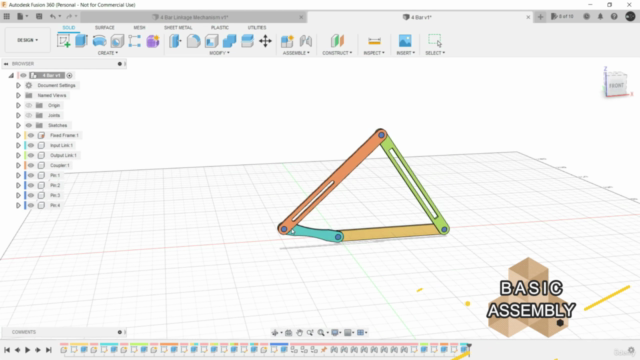This screenshot has width=640, height=360.
Task: Select the Press Pull tool
Action: [x=175, y=41]
